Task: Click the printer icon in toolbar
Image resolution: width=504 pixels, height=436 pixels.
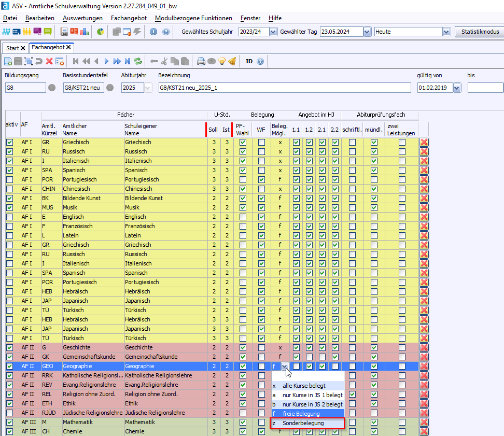Action: (201, 61)
